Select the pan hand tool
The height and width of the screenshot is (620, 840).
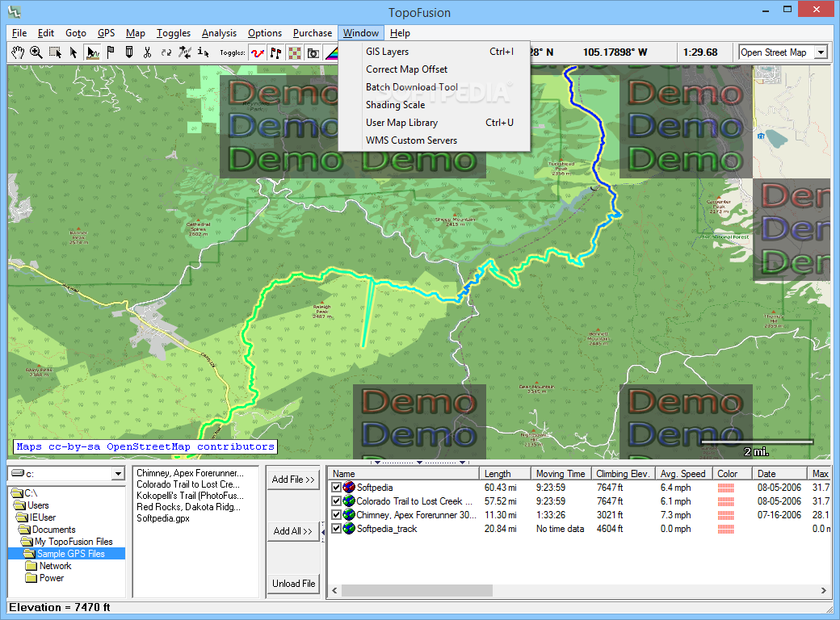pyautogui.click(x=18, y=52)
